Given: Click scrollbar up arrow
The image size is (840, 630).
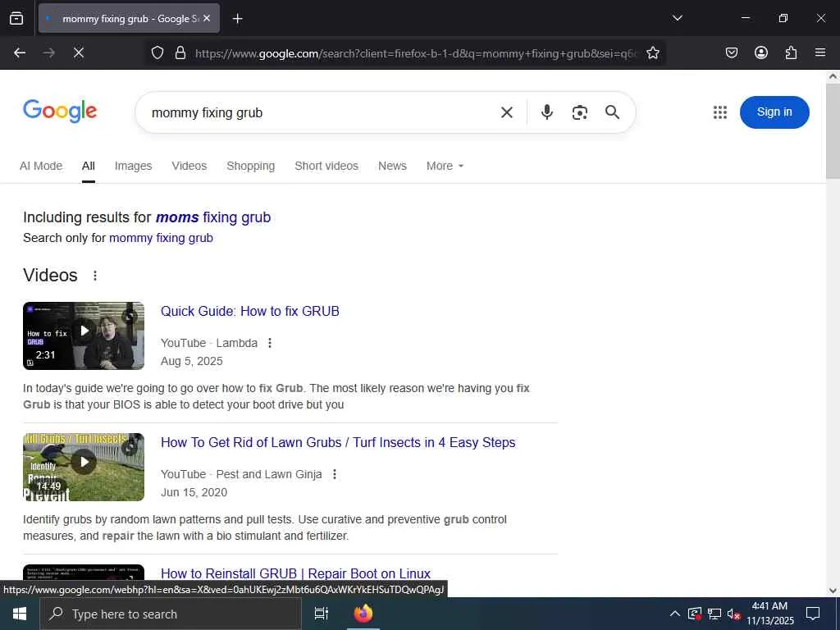Looking at the screenshot, I should [833, 76].
